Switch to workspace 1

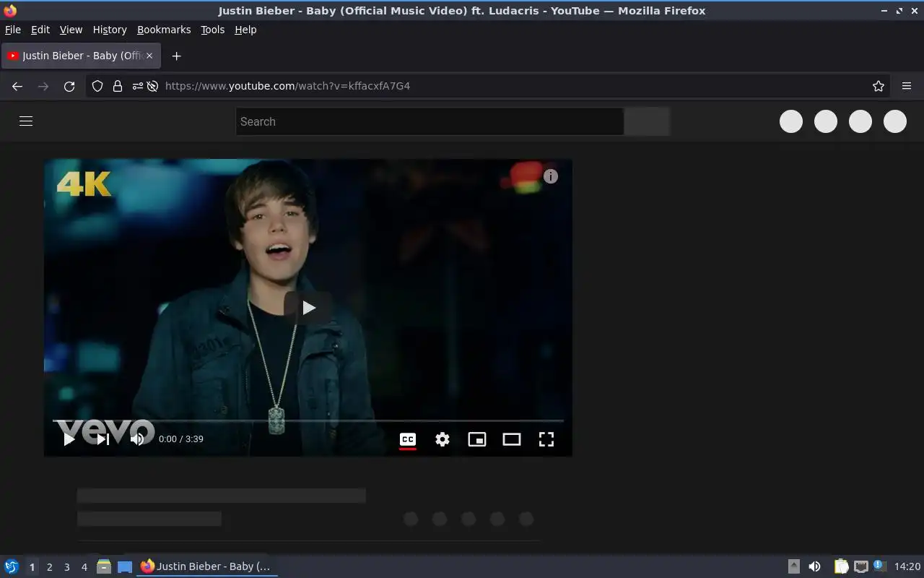pos(32,567)
